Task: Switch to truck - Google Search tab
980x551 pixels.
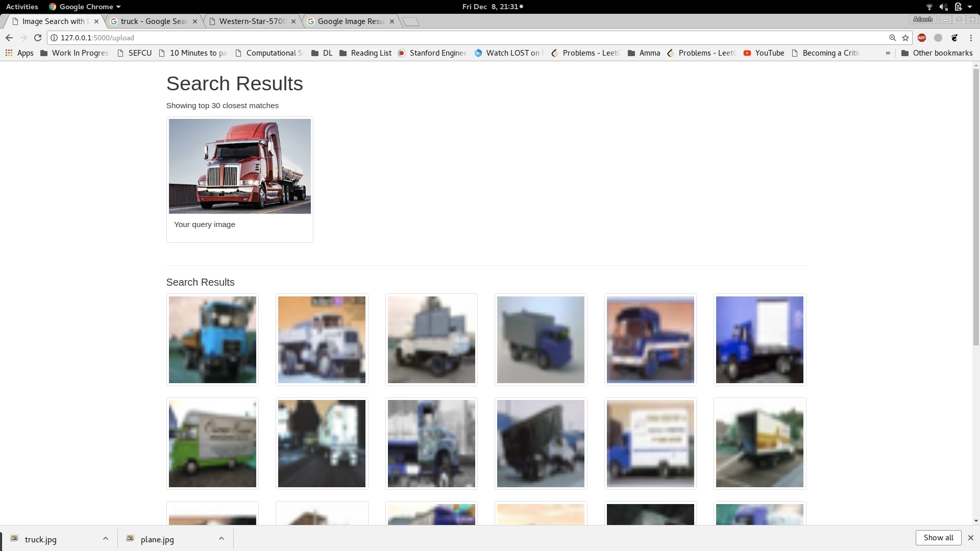Action: 153,21
